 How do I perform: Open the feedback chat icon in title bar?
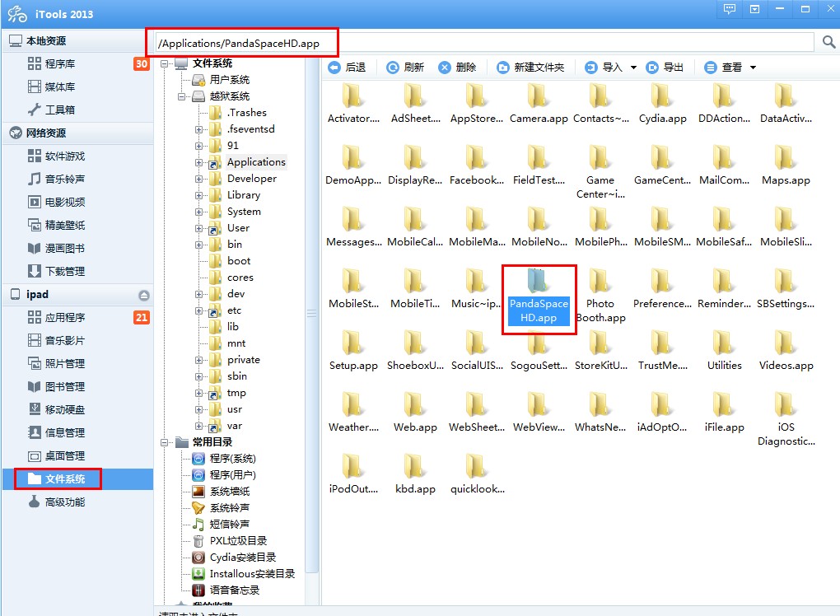click(730, 9)
